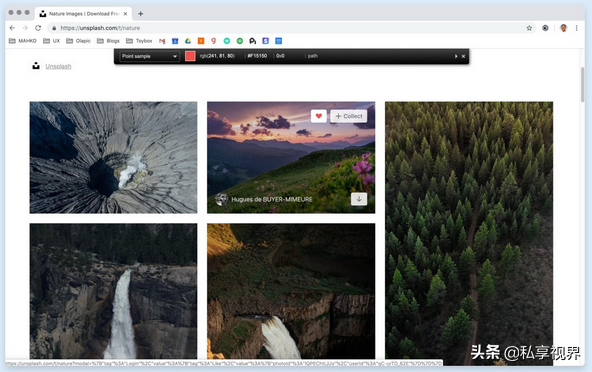This screenshot has height=372, width=592.
Task: Open the Chrome three-dot menu
Action: [x=577, y=28]
